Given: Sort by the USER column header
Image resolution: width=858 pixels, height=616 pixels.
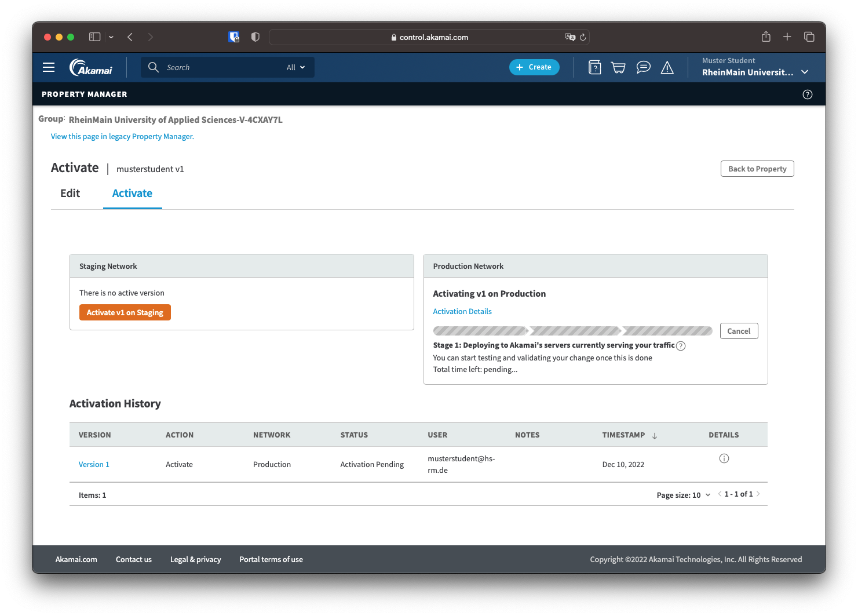Looking at the screenshot, I should coord(437,435).
